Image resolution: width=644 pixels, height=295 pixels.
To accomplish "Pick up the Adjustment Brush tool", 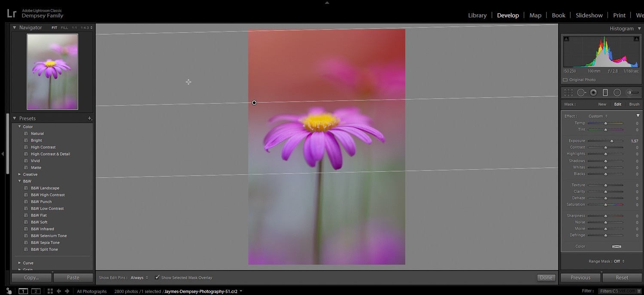I will click(630, 92).
